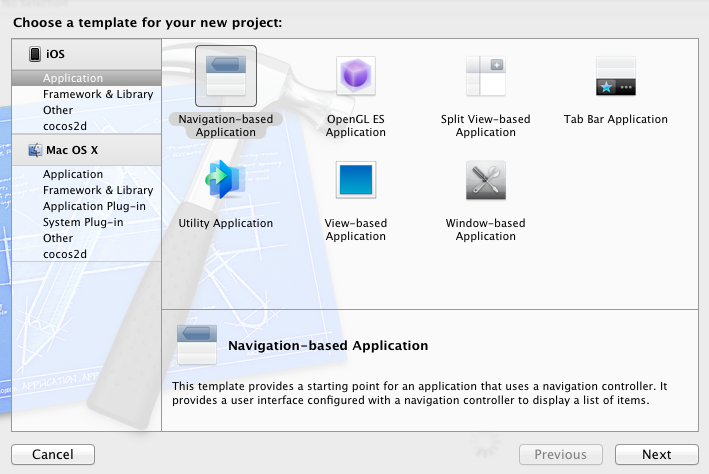Select Application under iOS
Viewport: 709px width, 474px height.
pyautogui.click(x=86, y=78)
